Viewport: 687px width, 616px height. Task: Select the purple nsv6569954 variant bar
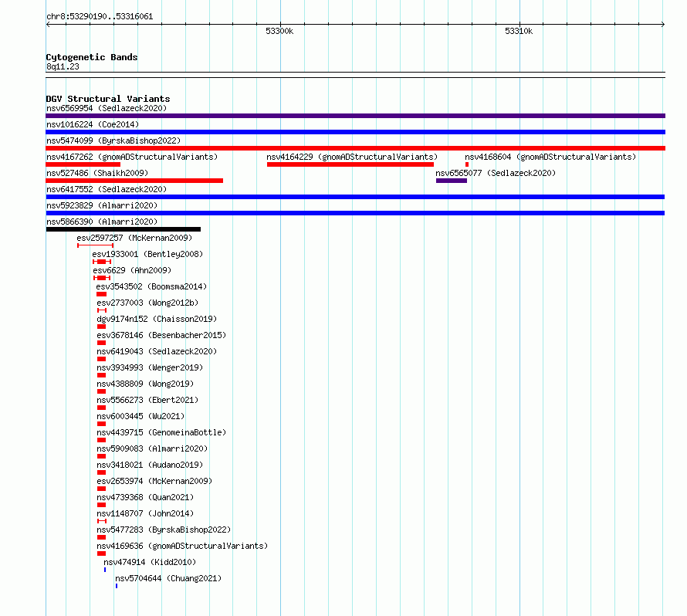355,116
